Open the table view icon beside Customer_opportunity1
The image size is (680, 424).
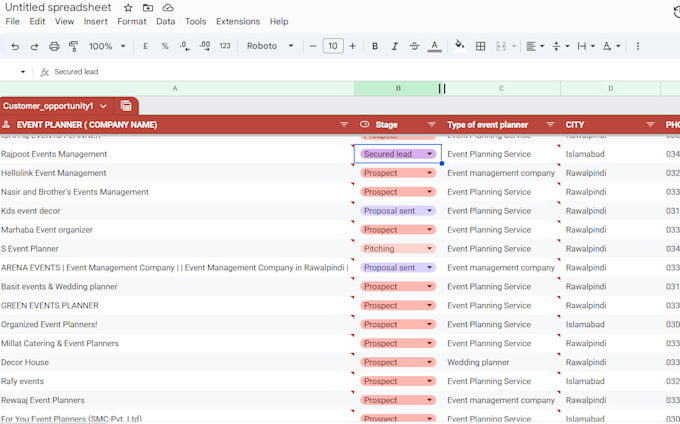point(126,106)
